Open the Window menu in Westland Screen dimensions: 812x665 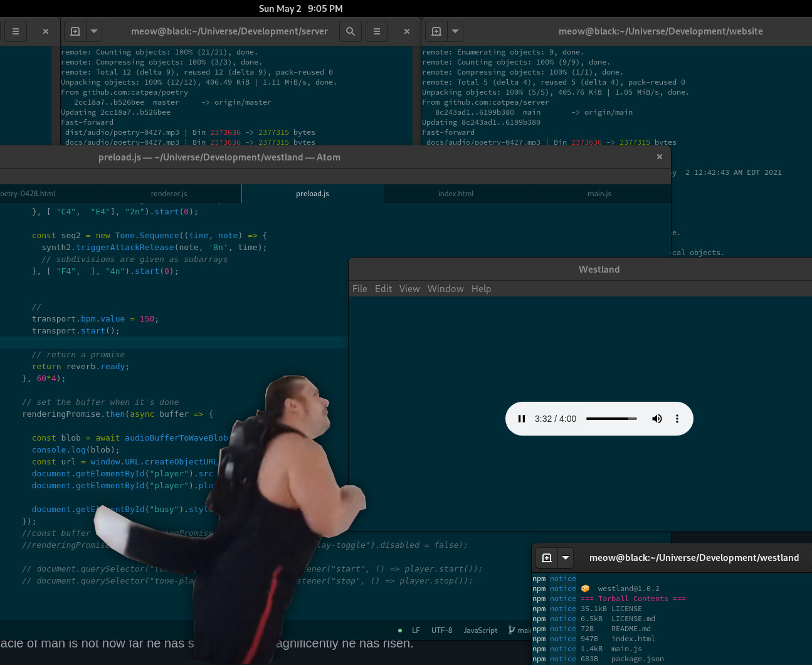pyautogui.click(x=445, y=289)
